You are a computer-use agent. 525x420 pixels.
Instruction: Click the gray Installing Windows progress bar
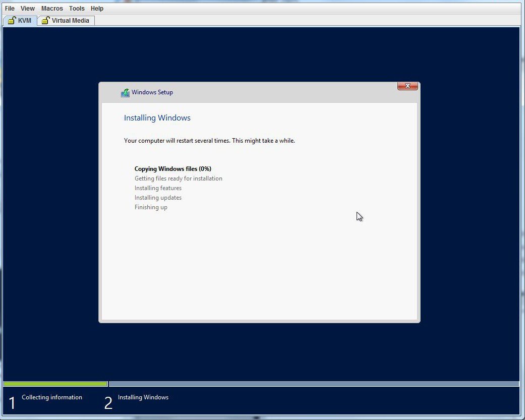[x=314, y=384]
